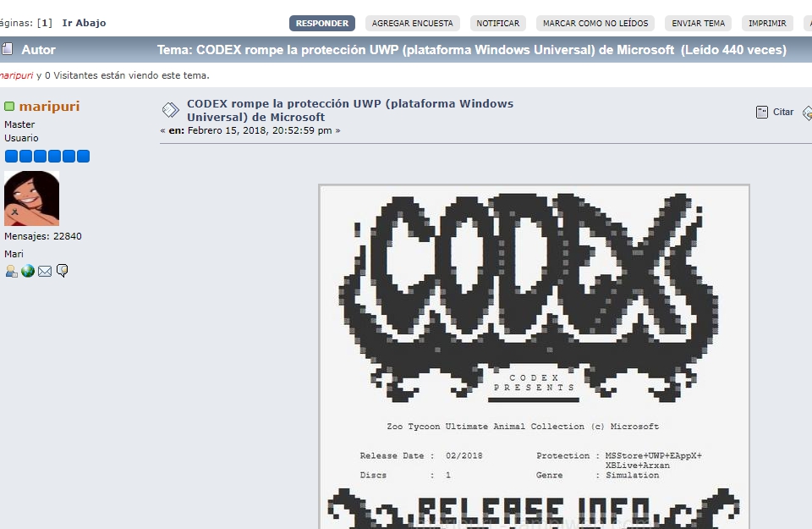Viewport: 812px width, 529px height.
Task: Click maripuri's avatar image
Action: pyautogui.click(x=31, y=198)
